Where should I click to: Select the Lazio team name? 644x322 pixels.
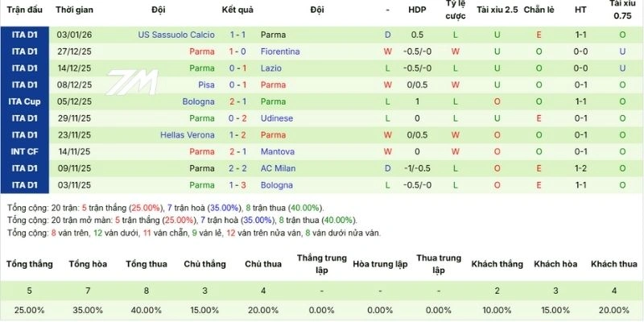270,68
